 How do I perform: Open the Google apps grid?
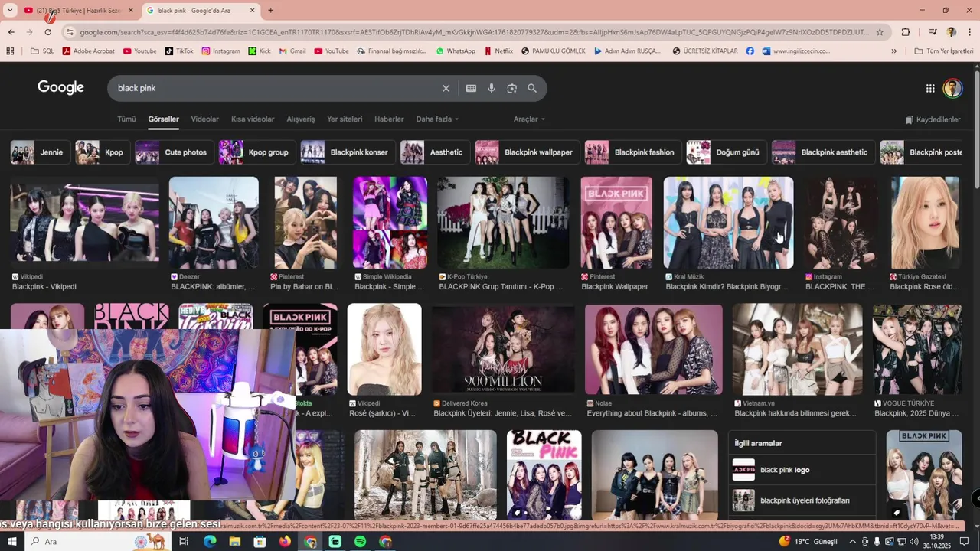tap(930, 88)
